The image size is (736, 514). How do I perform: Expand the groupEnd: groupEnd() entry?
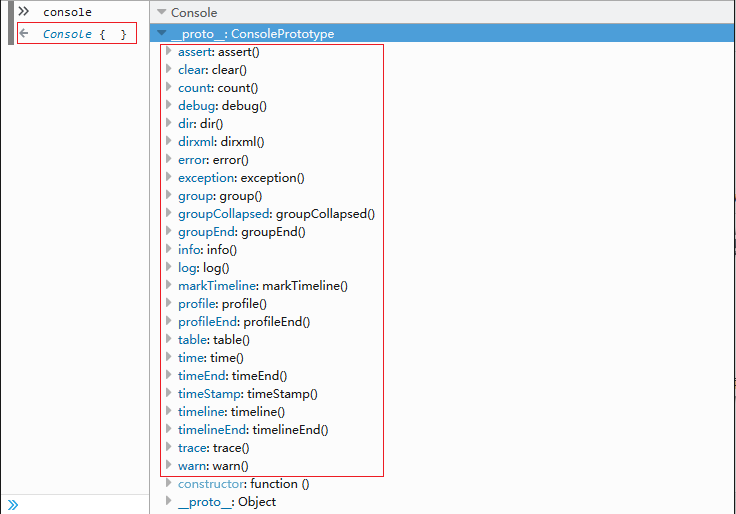coord(169,231)
